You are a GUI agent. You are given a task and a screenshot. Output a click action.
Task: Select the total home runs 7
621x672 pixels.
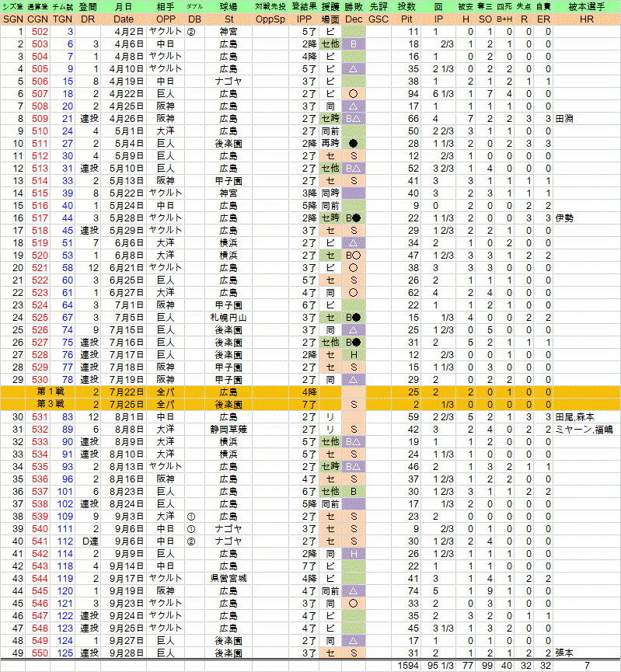pyautogui.click(x=587, y=666)
